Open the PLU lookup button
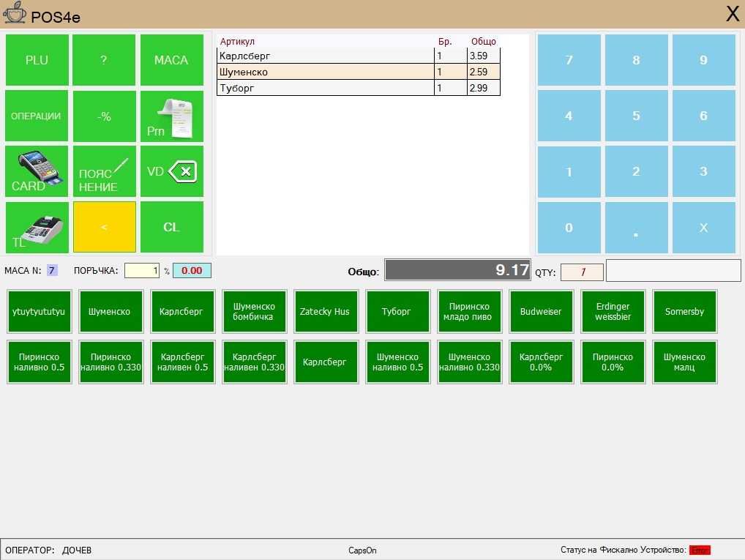Screen dimensions: 745x560 pyautogui.click(x=37, y=60)
